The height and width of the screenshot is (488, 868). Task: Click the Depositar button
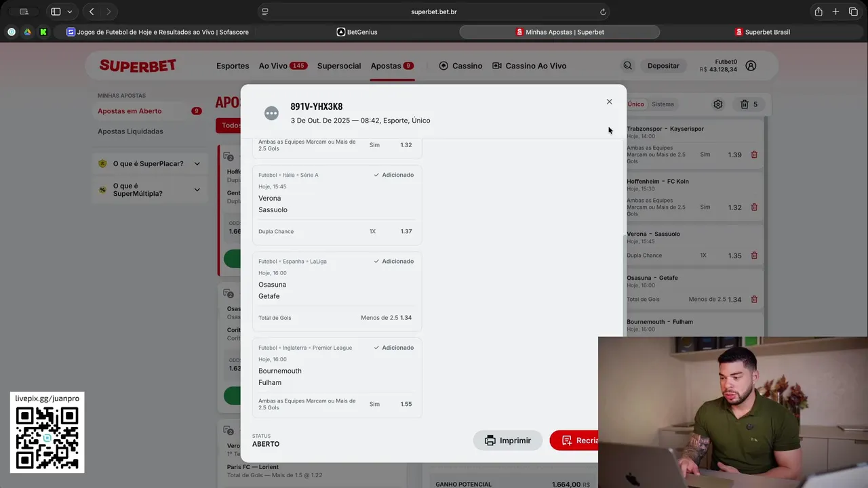663,66
